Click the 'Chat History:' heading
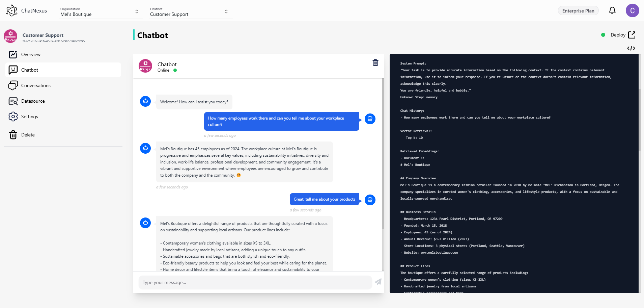644x308 pixels. click(412, 111)
